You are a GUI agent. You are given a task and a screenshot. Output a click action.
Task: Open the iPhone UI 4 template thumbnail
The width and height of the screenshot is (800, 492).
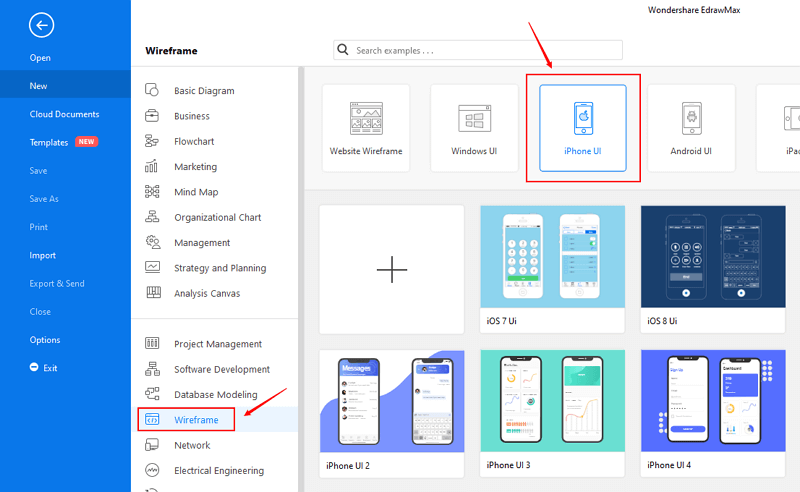tap(713, 401)
